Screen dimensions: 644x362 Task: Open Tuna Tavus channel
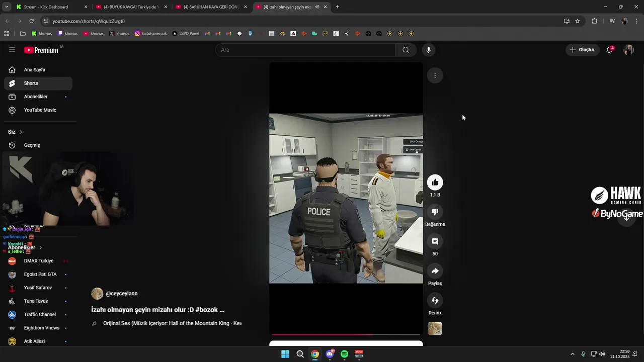[x=38, y=301]
